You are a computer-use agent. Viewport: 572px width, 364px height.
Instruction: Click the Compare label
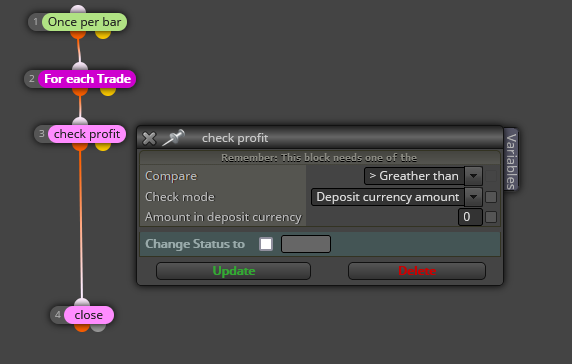pos(171,176)
